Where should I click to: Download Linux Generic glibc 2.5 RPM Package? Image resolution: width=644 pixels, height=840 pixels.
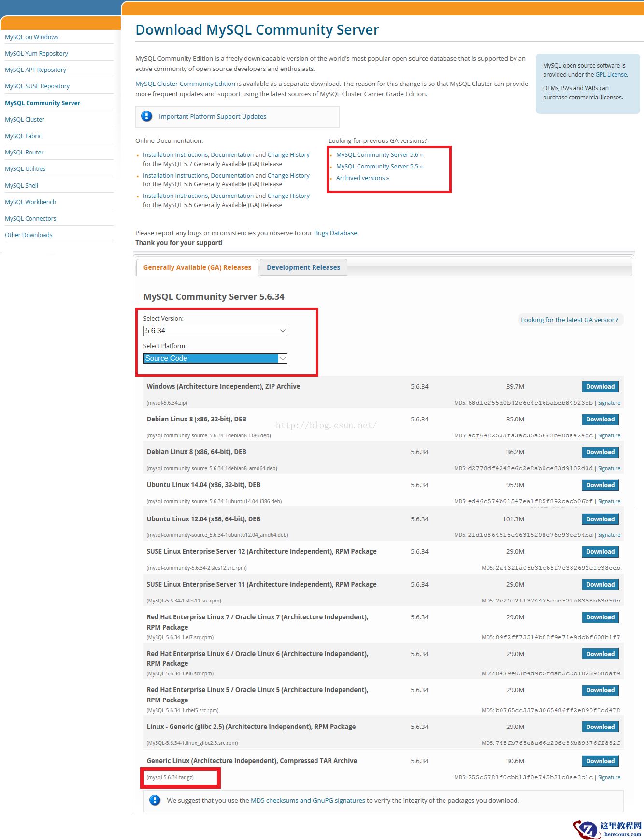click(600, 727)
